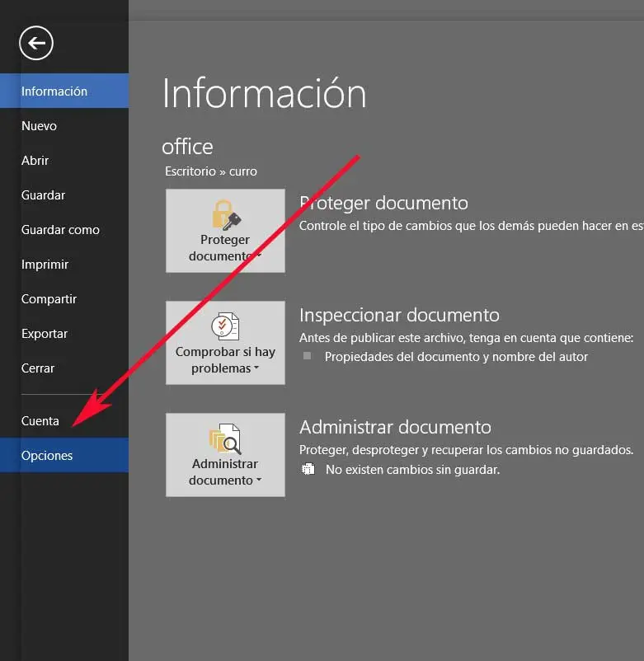644x661 pixels.
Task: Open the Nuevo menu item
Action: click(64, 125)
